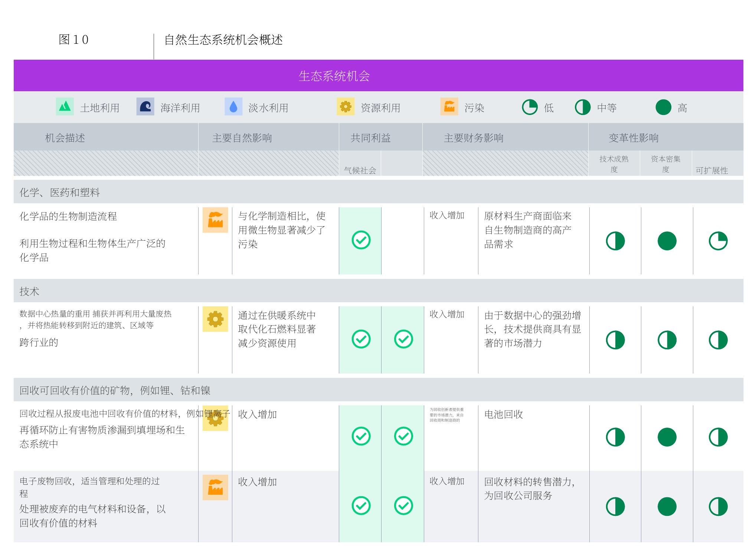
Task: Click the 气候社会 sub-header label
Action: click(360, 170)
